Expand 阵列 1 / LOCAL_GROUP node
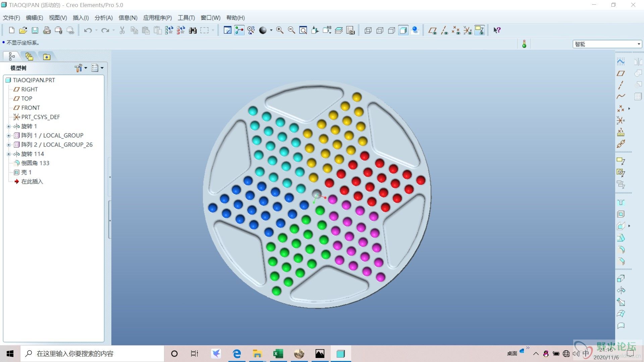 pyautogui.click(x=9, y=135)
